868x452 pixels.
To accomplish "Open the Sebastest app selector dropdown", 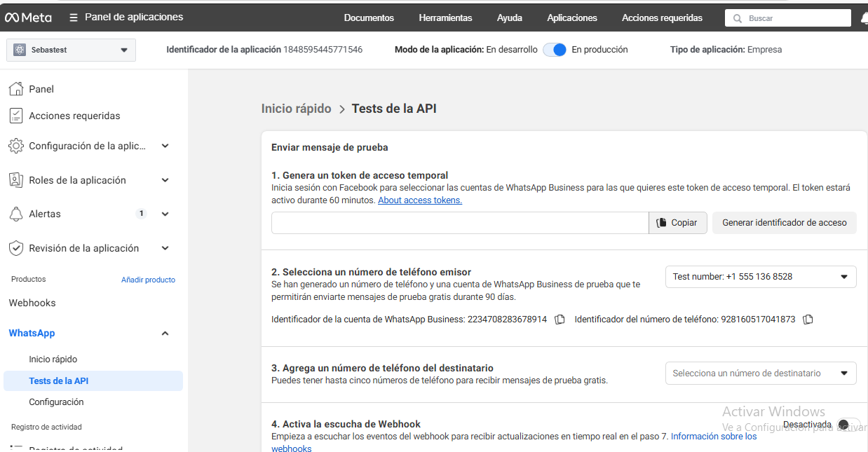I will click(x=71, y=50).
